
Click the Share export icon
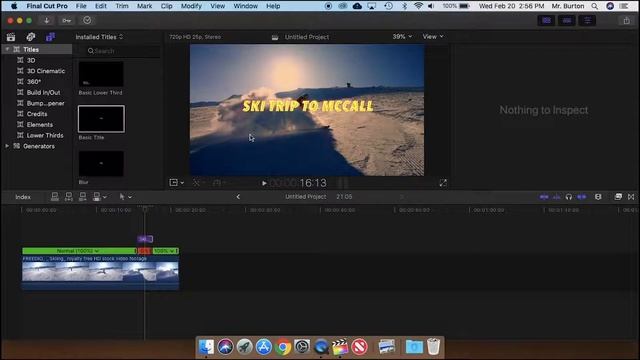627,20
